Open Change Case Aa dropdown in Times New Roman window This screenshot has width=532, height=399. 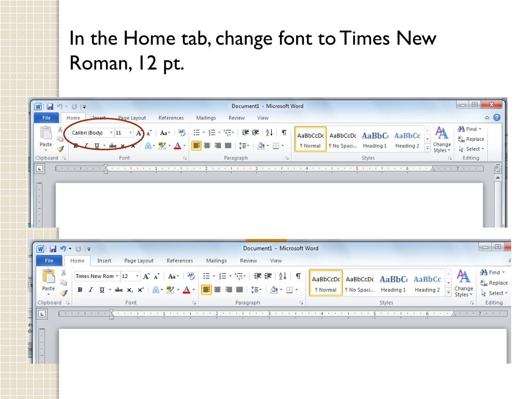(x=174, y=276)
